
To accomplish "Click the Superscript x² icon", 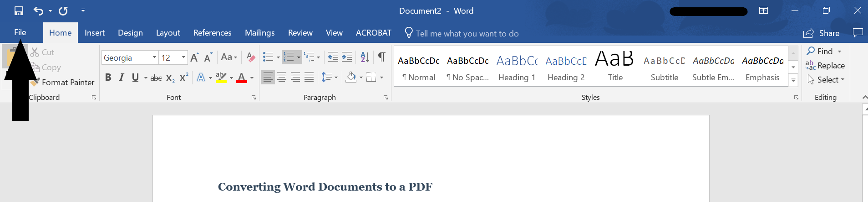I will (184, 78).
